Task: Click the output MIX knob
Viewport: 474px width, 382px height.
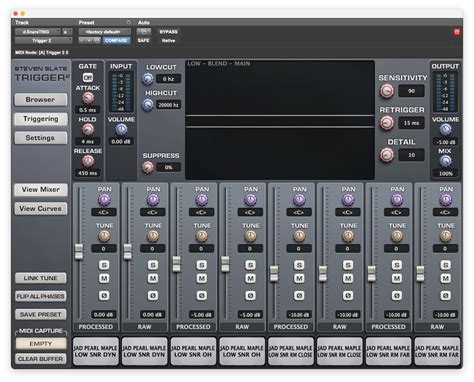Action: tap(445, 161)
